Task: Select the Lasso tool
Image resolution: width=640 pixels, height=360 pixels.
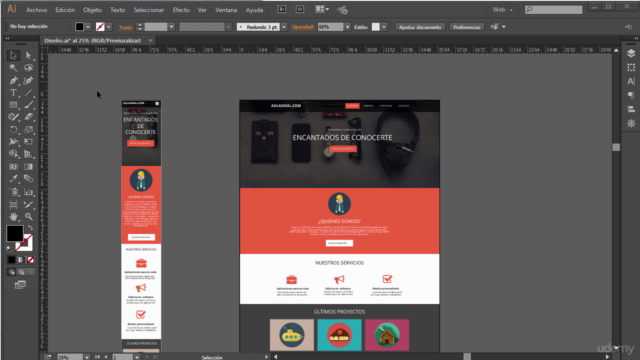Action: (x=28, y=68)
